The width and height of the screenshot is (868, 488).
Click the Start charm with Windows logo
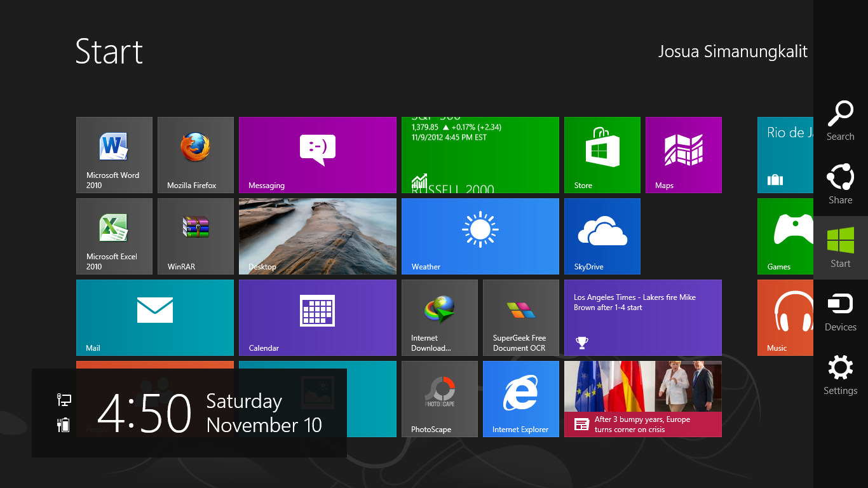pos(841,248)
